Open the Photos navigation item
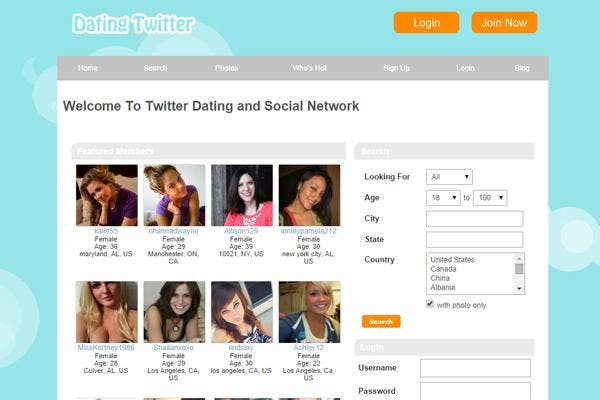600x400 pixels. [227, 68]
